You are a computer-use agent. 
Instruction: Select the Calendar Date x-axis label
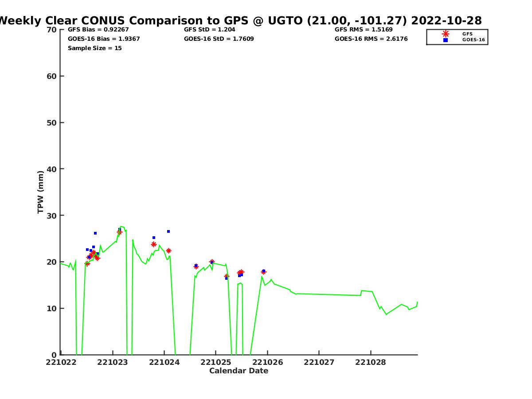tap(239, 371)
